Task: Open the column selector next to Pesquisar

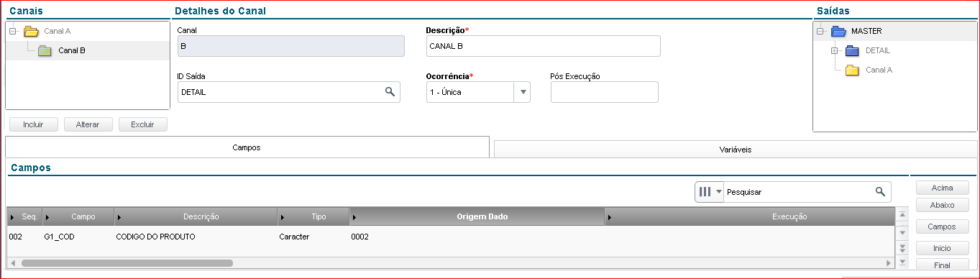Action: click(x=710, y=192)
